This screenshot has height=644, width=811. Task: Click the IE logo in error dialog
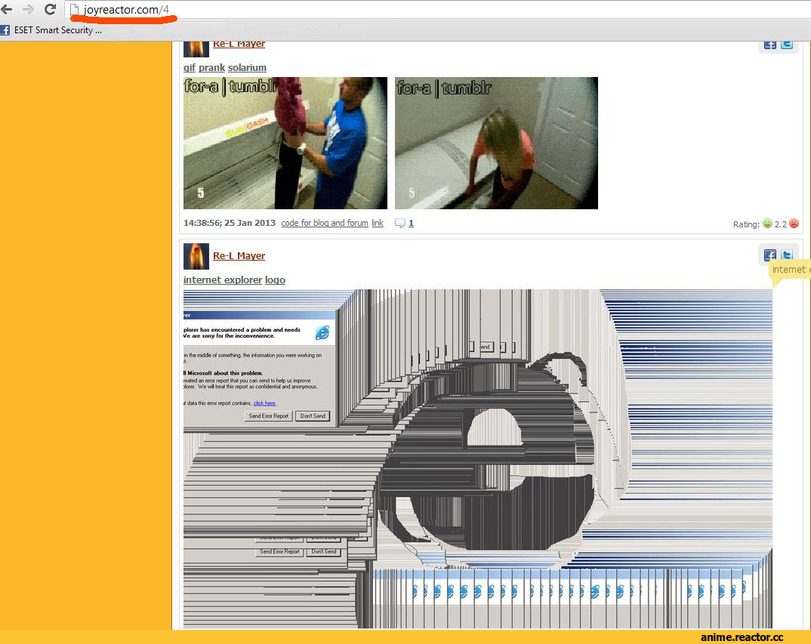coord(323,333)
